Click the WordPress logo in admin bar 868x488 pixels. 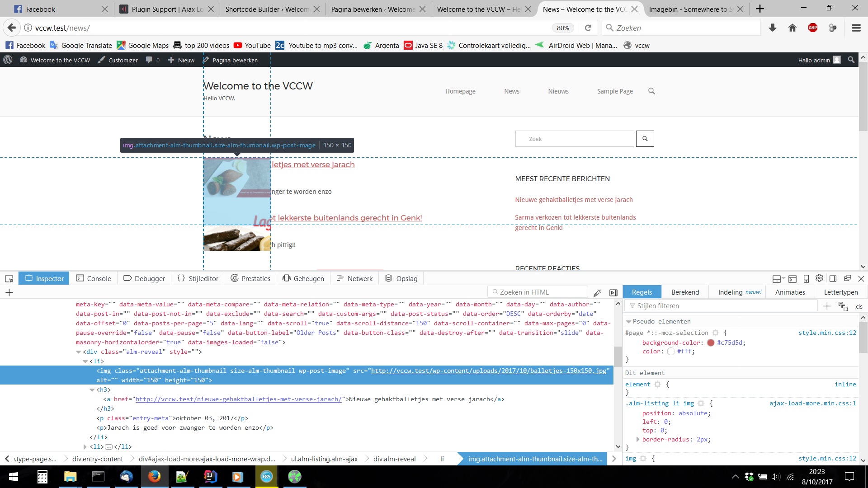(8, 60)
